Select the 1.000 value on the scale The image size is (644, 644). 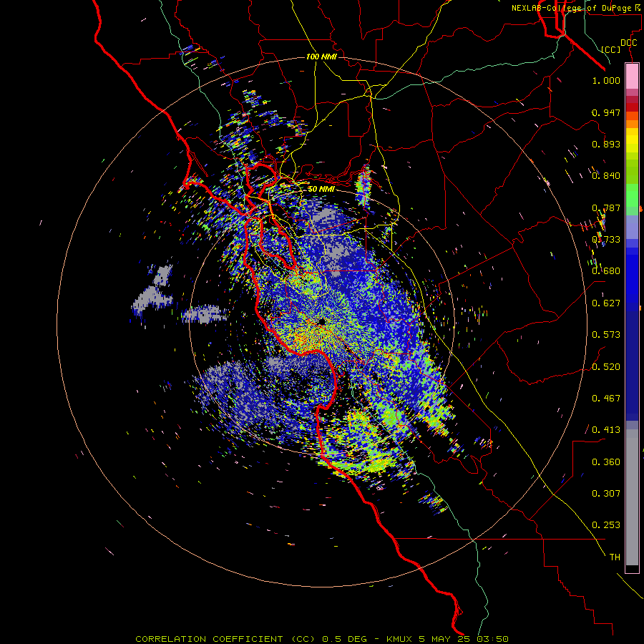click(606, 80)
